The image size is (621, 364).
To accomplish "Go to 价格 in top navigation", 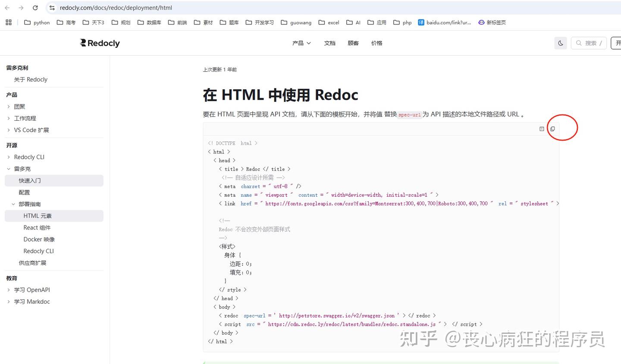I will click(x=377, y=43).
